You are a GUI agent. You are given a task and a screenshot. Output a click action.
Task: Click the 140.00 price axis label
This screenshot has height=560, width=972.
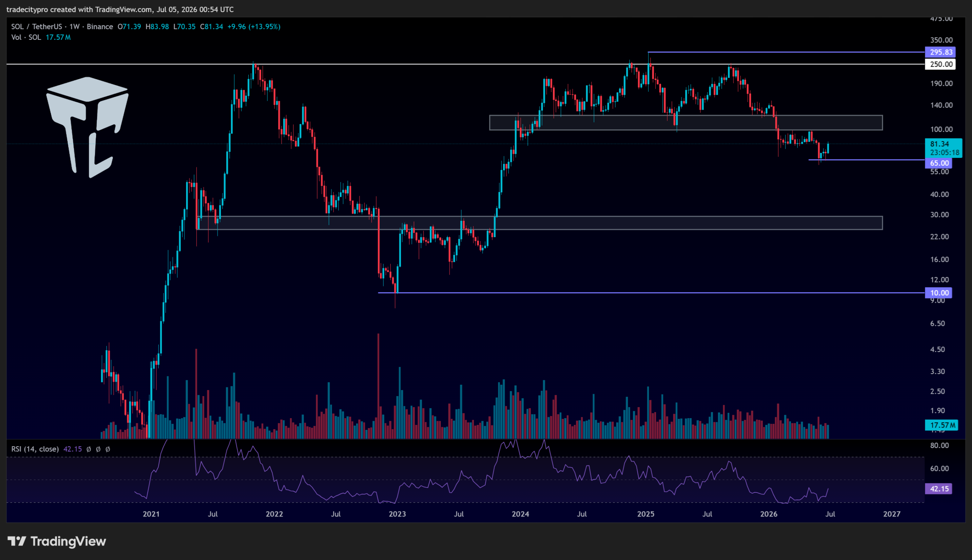pos(941,105)
